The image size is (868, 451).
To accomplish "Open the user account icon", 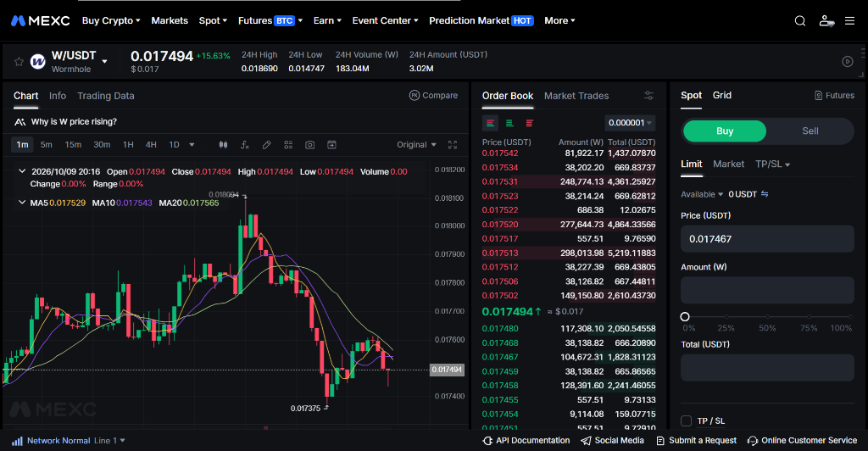I will (826, 20).
